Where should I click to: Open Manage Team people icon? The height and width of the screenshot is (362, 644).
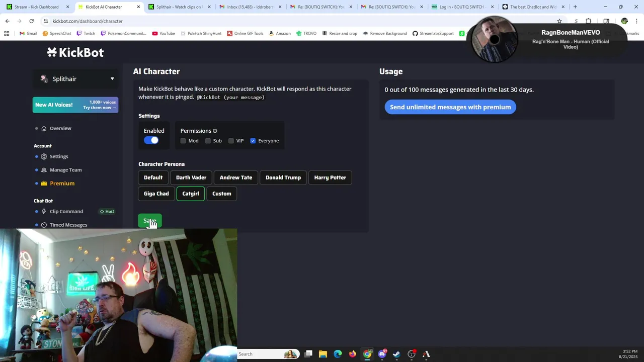(x=44, y=170)
